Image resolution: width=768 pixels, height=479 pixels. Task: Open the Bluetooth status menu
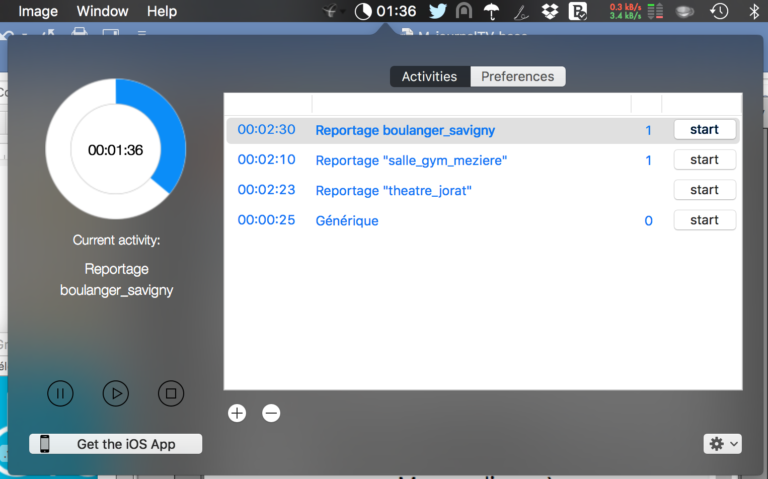point(754,12)
